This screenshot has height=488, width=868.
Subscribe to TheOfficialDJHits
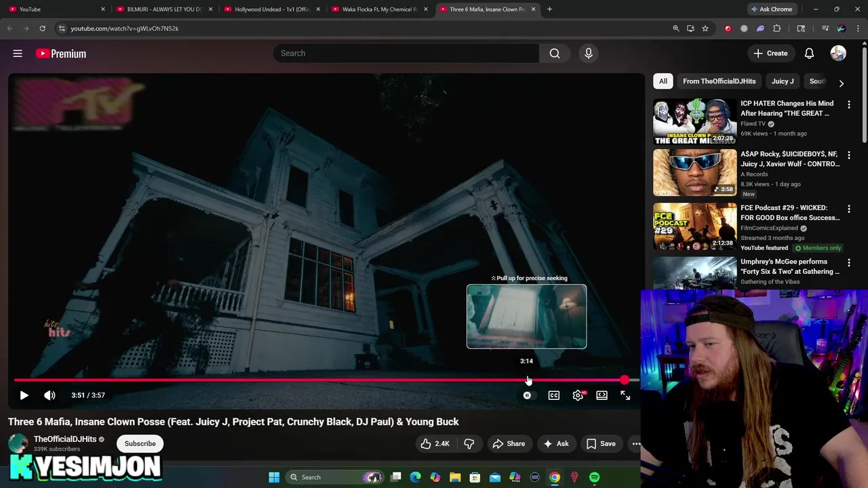(x=140, y=444)
